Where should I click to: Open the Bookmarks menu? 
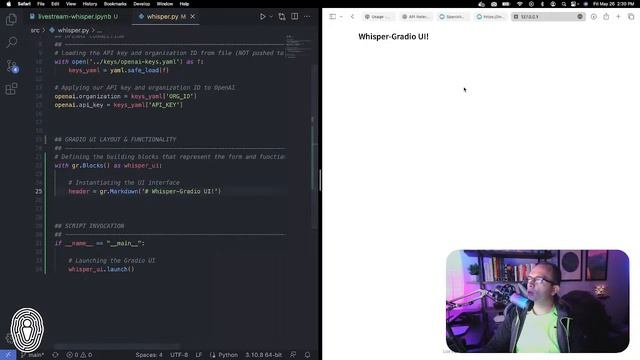pyautogui.click(x=115, y=4)
